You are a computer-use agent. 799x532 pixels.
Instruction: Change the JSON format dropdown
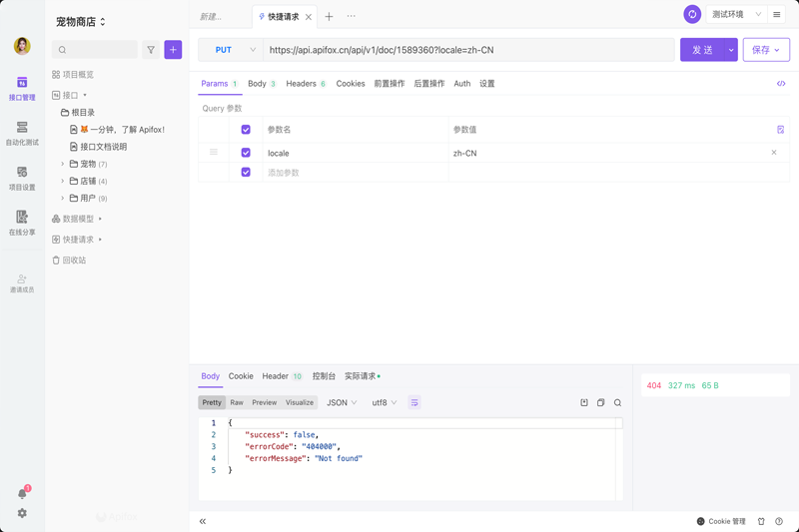tap(342, 403)
